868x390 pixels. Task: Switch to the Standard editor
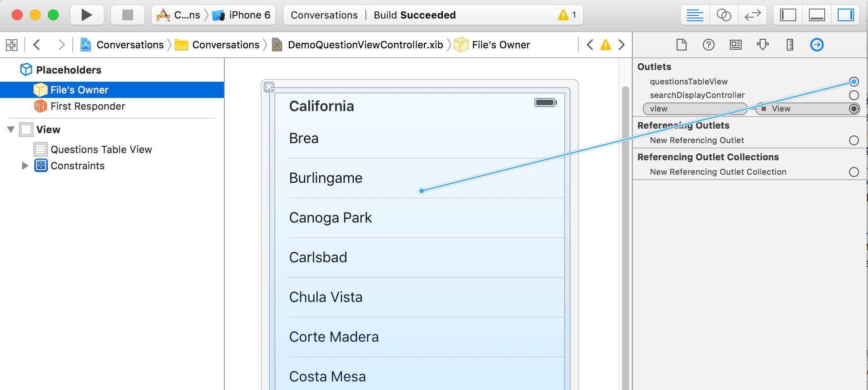coord(695,15)
